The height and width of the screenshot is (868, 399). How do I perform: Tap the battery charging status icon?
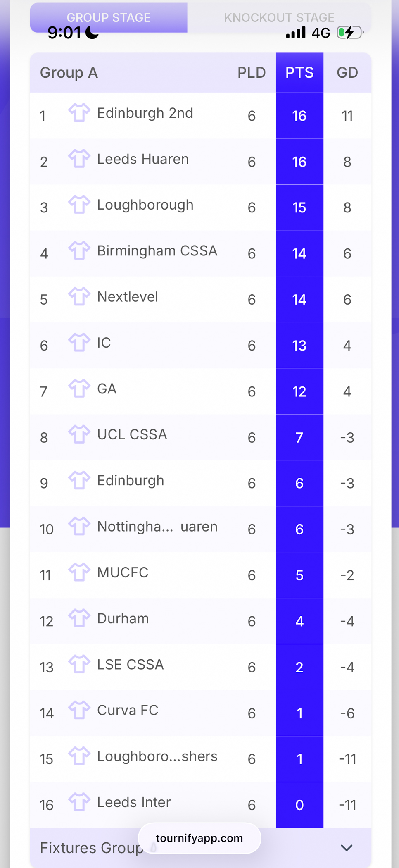(x=349, y=33)
